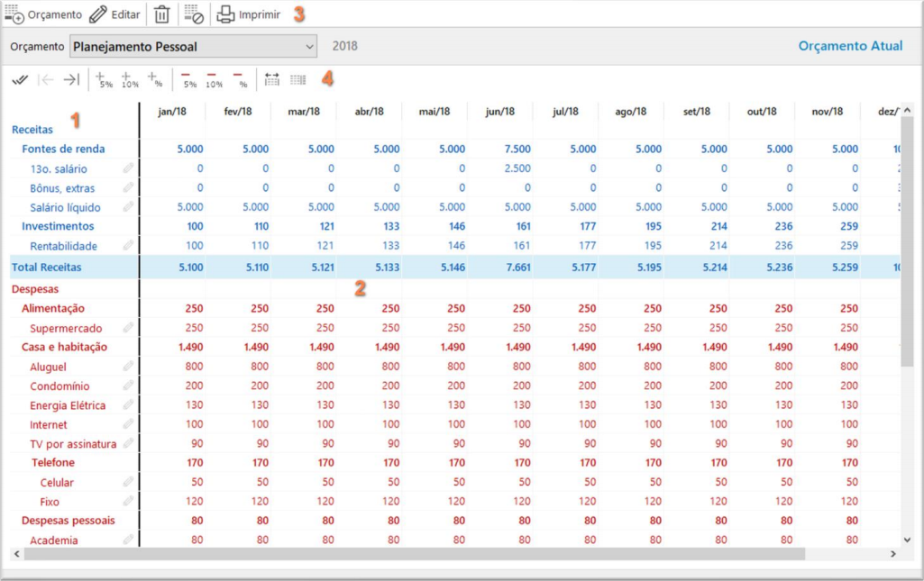The image size is (924, 581).
Task: Click the increase by 5% icon
Action: tap(104, 80)
